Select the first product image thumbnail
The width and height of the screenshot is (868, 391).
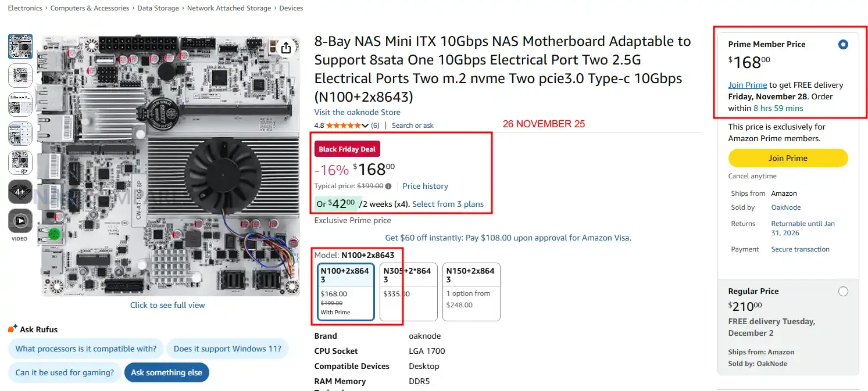tap(20, 46)
